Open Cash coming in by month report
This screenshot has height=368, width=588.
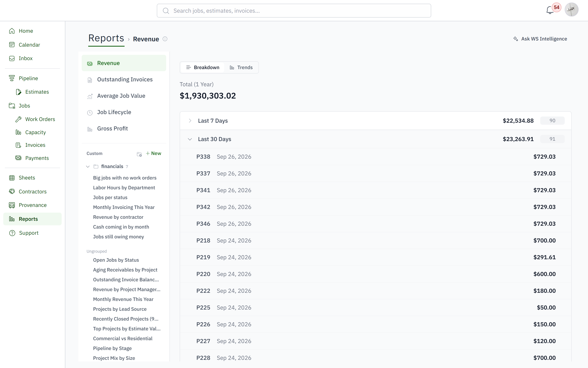click(x=121, y=227)
